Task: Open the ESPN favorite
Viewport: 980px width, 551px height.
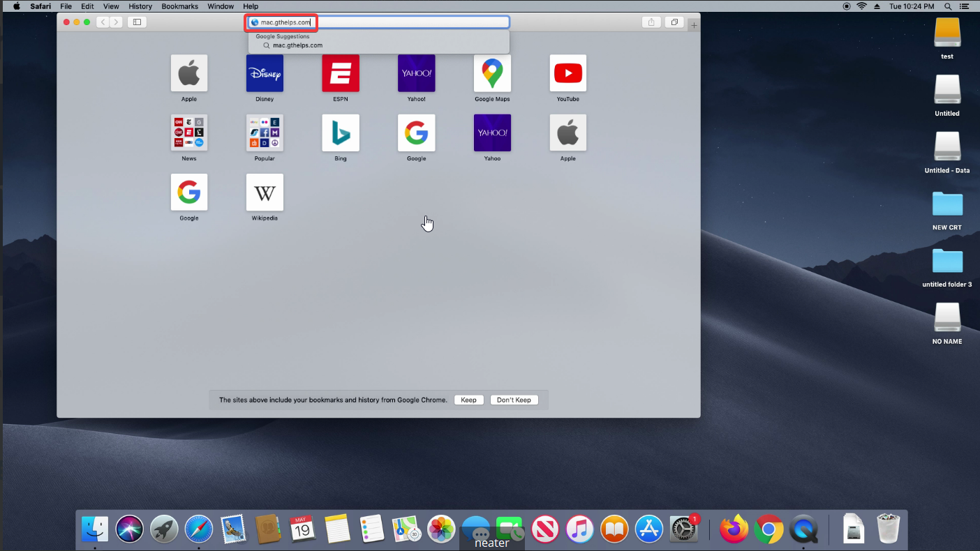Action: (341, 73)
